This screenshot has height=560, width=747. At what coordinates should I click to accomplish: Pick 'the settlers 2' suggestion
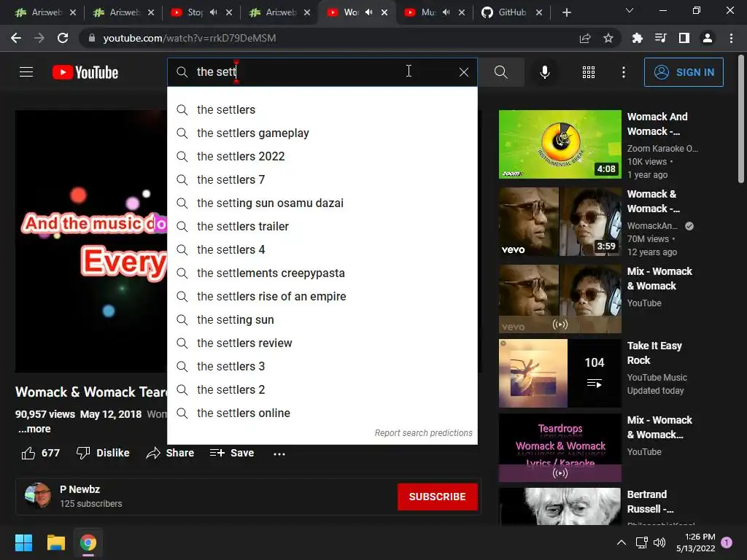click(322, 389)
